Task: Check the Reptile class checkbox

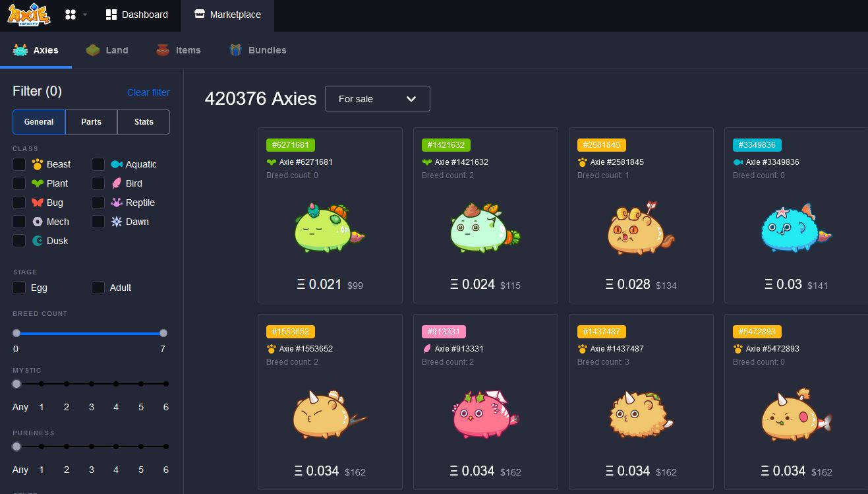Action: 98,202
